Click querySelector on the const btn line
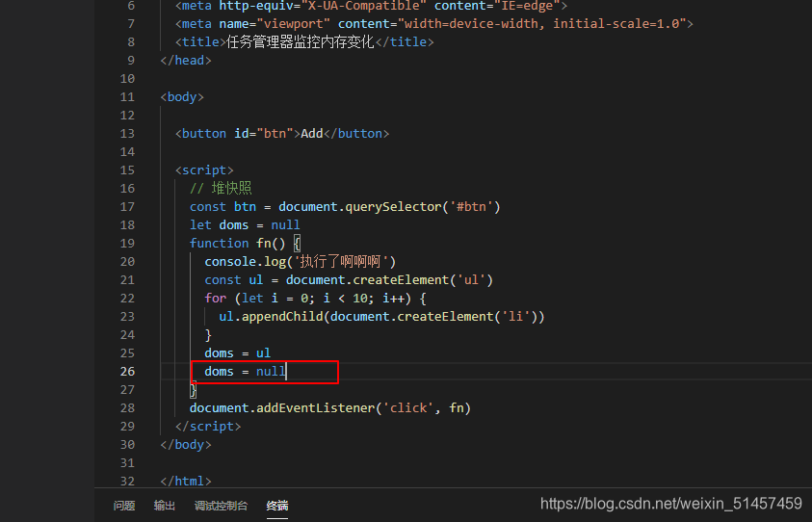 (x=394, y=207)
